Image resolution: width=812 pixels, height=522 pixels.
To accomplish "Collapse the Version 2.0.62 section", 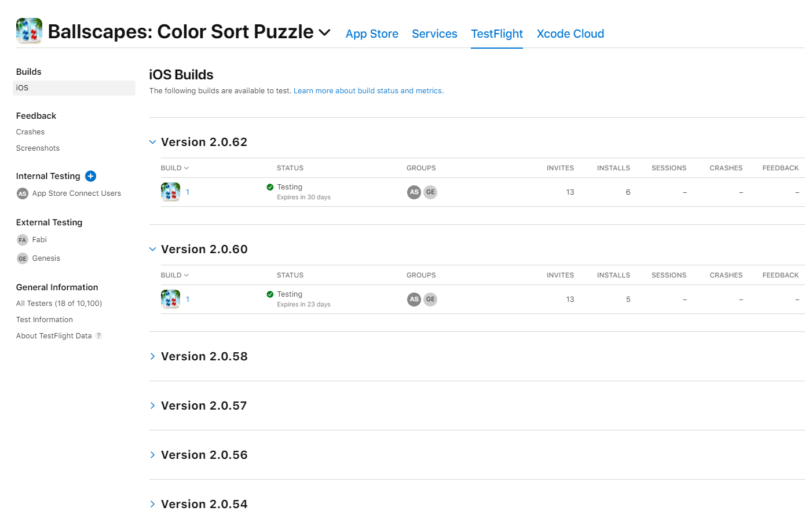I will 152,141.
